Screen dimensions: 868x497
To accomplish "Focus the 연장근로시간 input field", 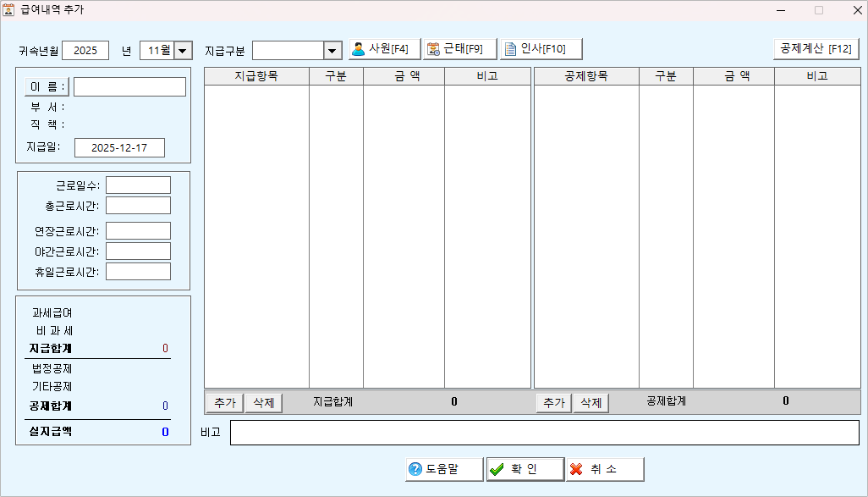I will tap(139, 231).
